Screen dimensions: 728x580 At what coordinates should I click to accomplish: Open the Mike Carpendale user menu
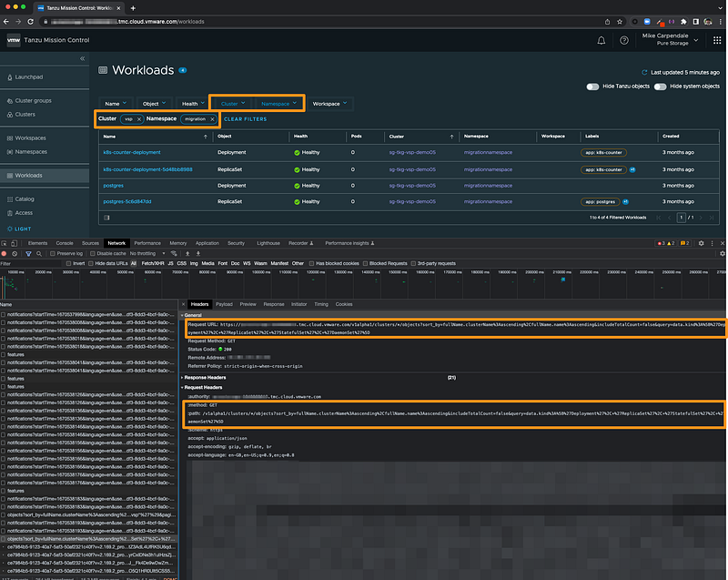point(669,39)
